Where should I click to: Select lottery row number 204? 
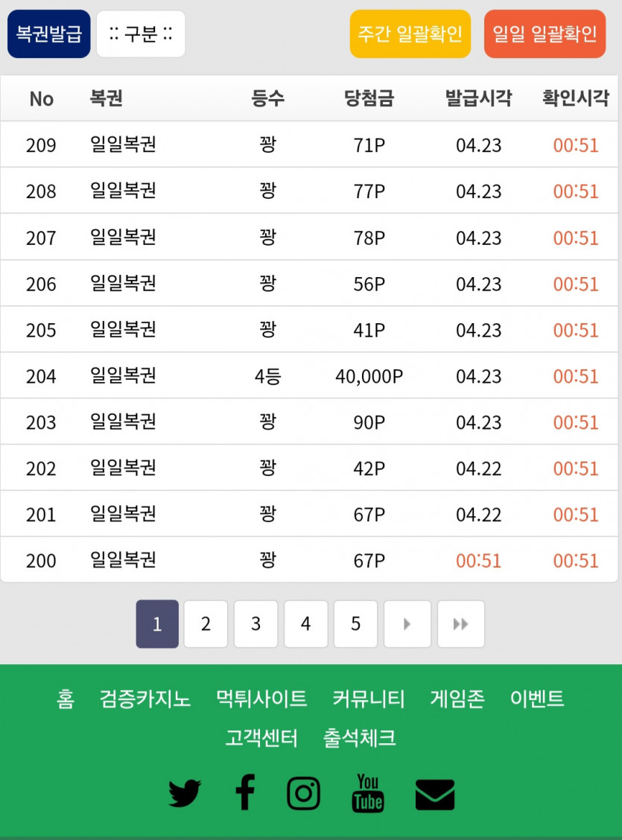(x=309, y=376)
